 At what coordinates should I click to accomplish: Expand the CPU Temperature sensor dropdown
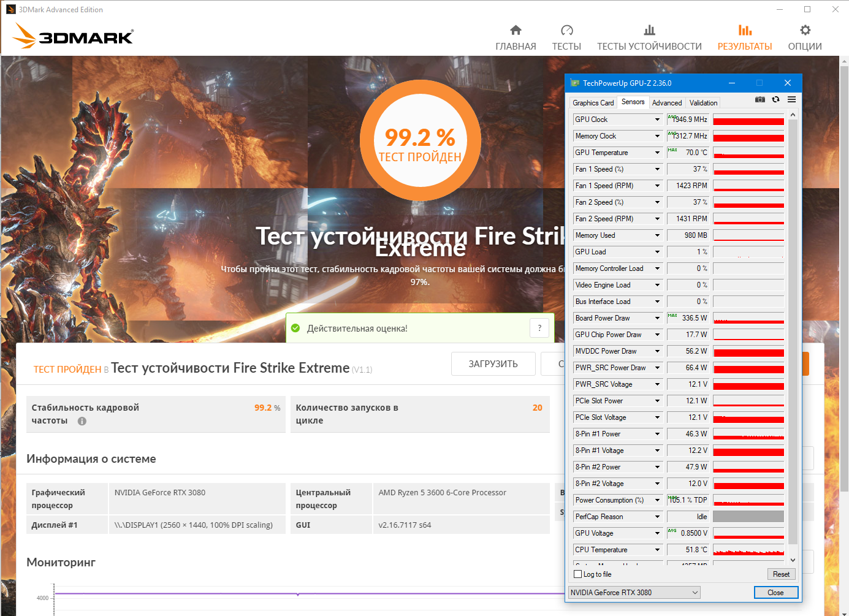[x=657, y=550]
